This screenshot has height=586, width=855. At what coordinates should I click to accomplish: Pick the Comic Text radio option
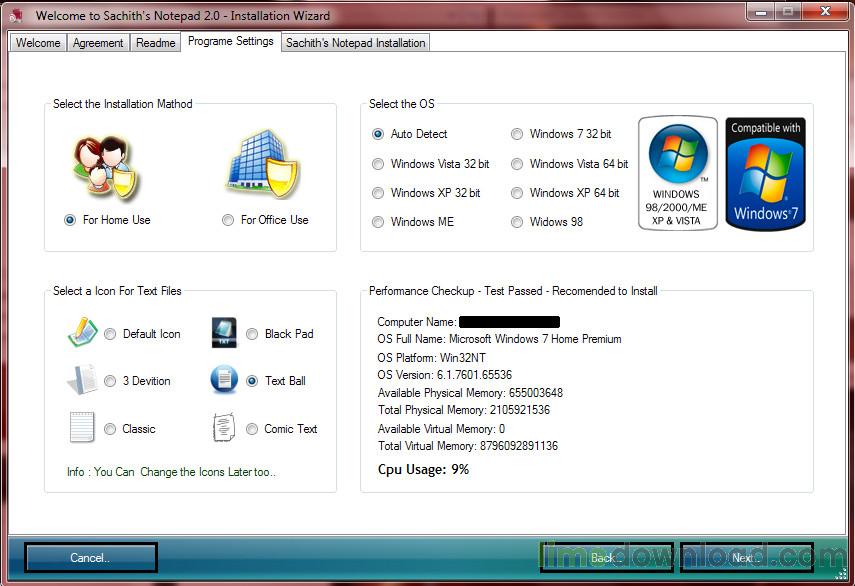coord(252,429)
